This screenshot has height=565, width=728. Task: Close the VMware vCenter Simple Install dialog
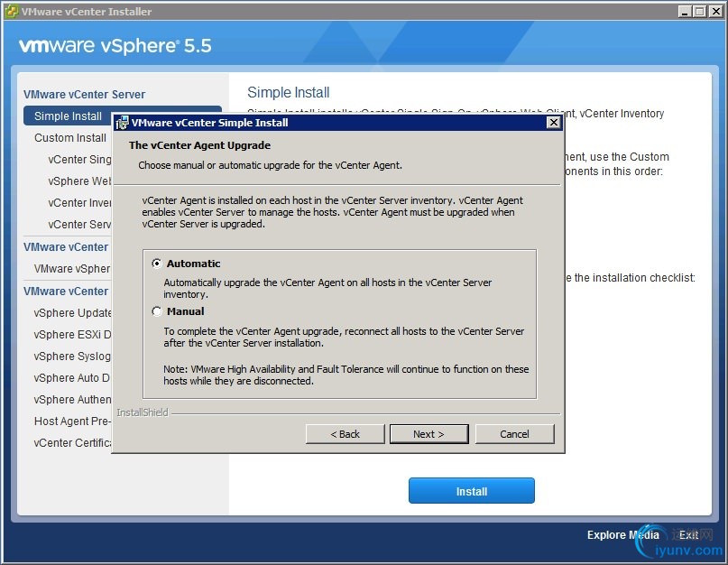click(x=553, y=122)
